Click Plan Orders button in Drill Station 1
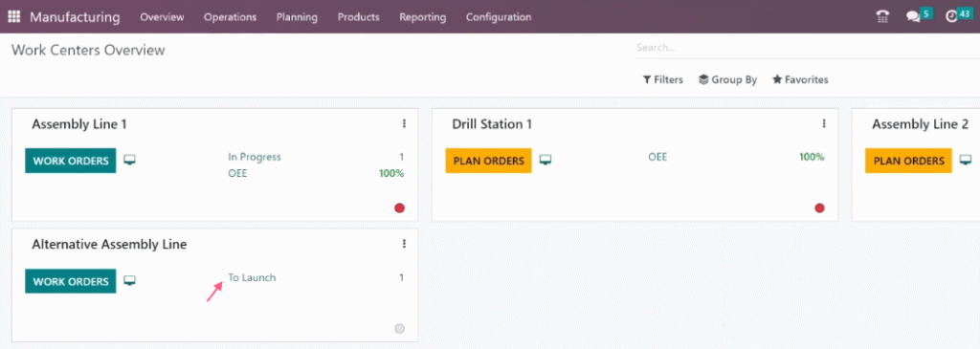 pos(489,161)
